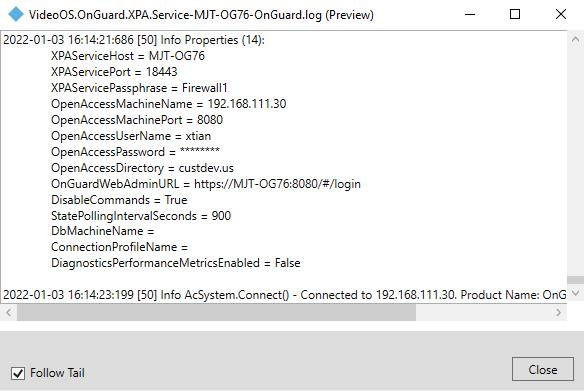Click the Follow Tail label text
The height and width of the screenshot is (391, 584).
pos(57,373)
